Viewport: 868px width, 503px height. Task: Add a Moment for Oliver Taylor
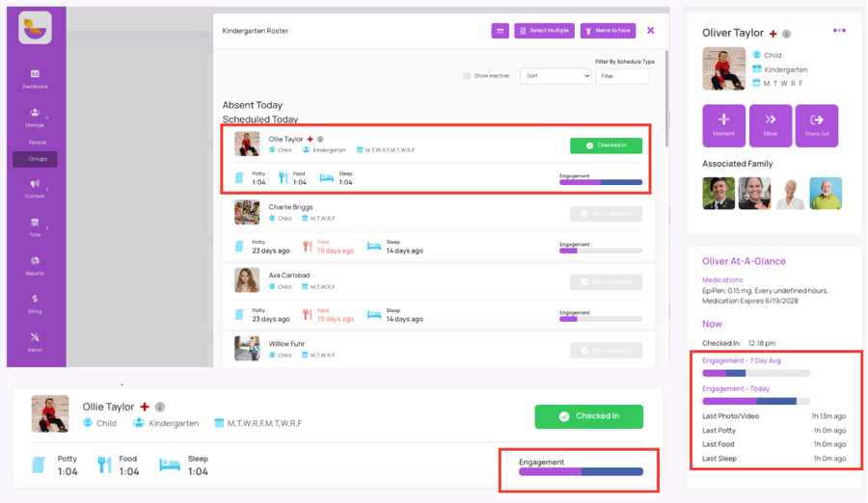tap(723, 124)
